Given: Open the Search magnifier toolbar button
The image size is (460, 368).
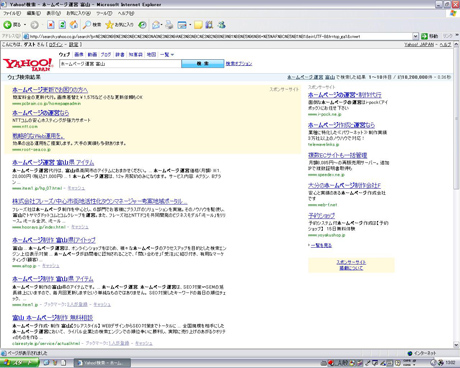Looking at the screenshot, I should 92,25.
